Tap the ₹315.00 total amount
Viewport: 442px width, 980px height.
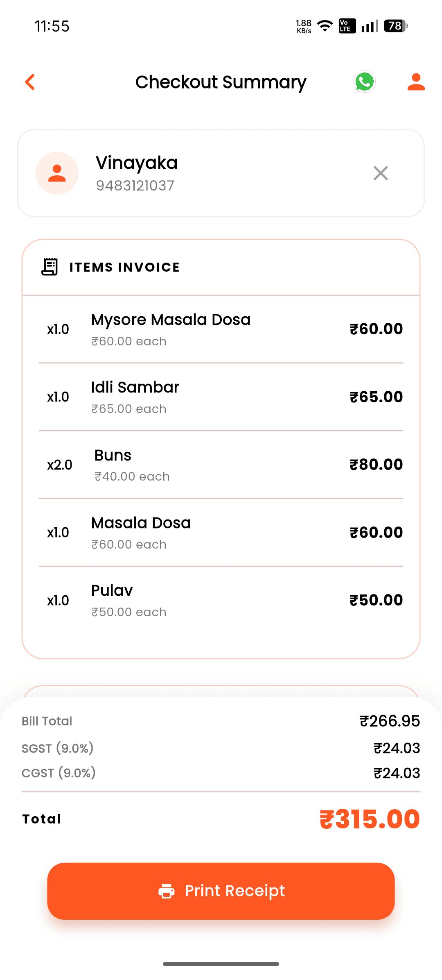(x=370, y=819)
